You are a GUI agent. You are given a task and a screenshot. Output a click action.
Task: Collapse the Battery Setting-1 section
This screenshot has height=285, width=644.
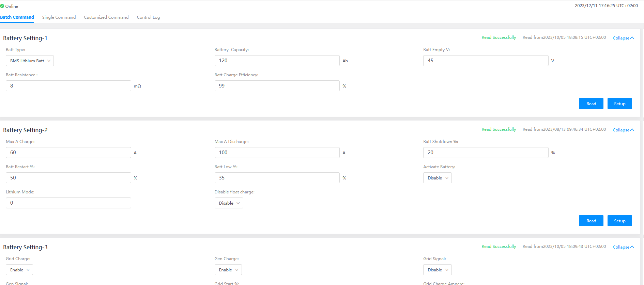pyautogui.click(x=623, y=38)
